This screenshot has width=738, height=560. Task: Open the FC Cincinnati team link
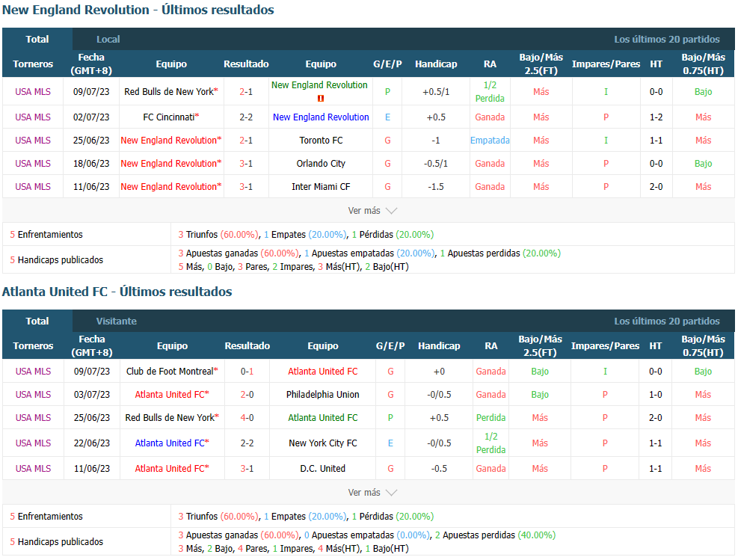pyautogui.click(x=169, y=117)
